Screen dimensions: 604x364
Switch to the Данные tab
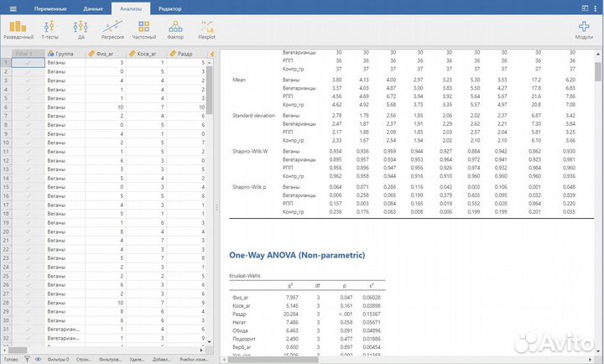(93, 8)
